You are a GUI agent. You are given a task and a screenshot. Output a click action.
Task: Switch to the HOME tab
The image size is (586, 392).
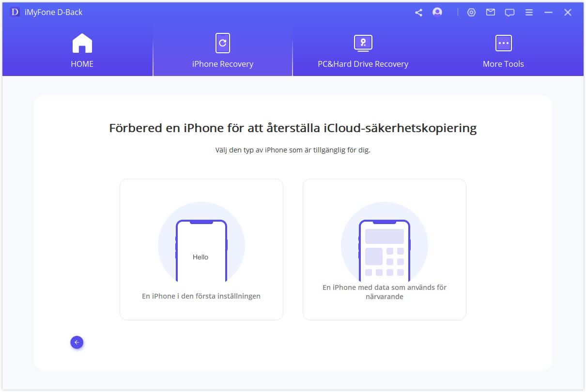[x=82, y=51]
